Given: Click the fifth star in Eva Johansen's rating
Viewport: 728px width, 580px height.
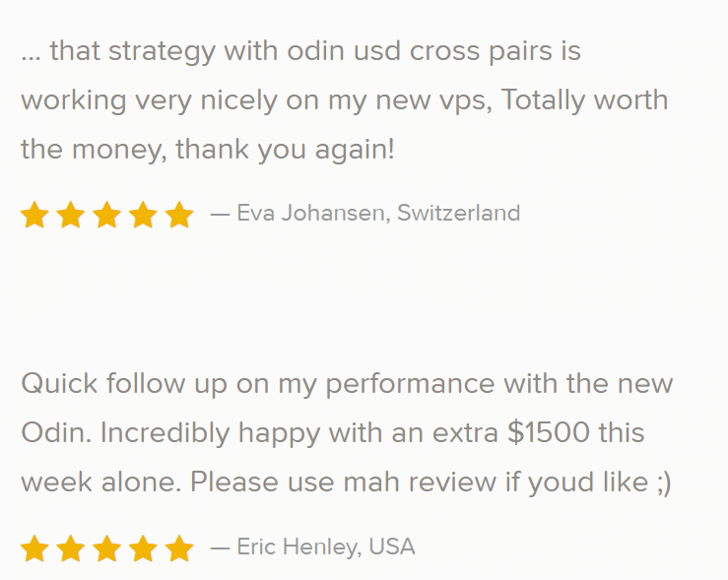Looking at the screenshot, I should click(179, 215).
